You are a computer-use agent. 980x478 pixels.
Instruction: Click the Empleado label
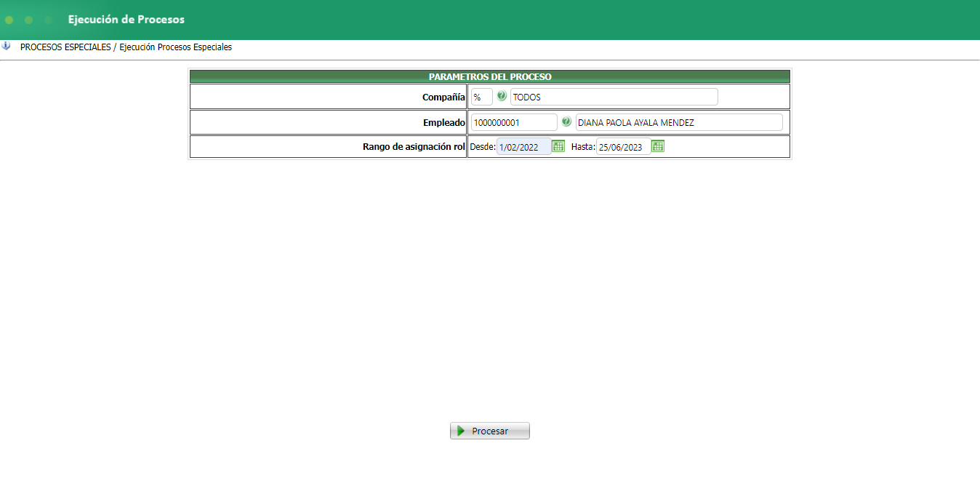(444, 122)
